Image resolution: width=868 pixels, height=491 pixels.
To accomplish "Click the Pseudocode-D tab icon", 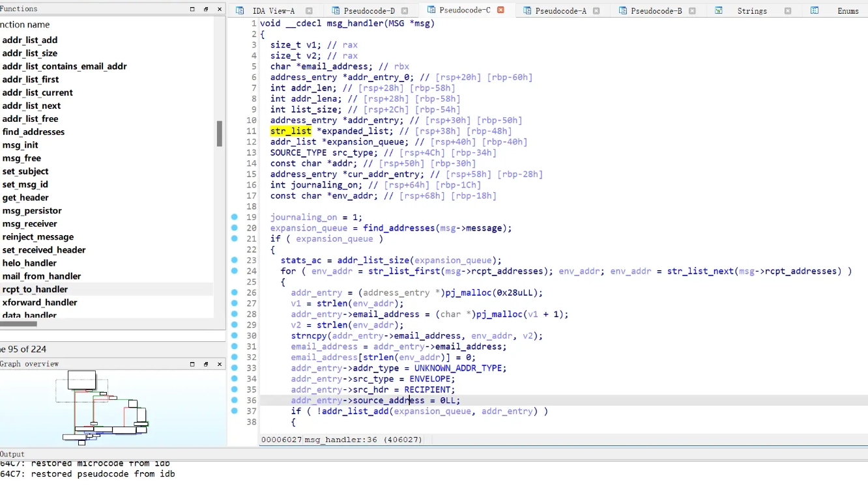I will pyautogui.click(x=336, y=11).
